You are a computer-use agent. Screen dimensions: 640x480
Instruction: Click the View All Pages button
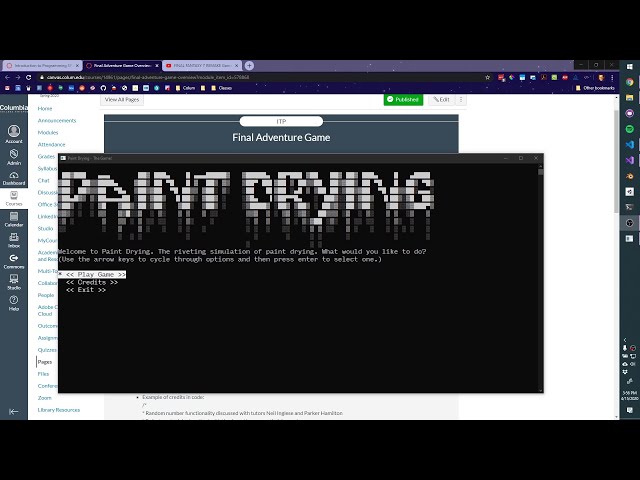coord(122,100)
